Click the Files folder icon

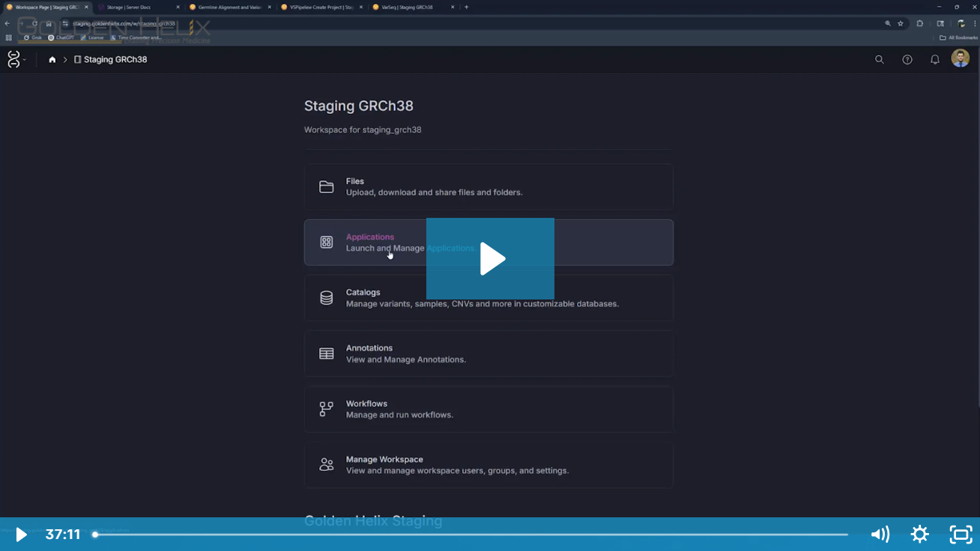click(327, 187)
